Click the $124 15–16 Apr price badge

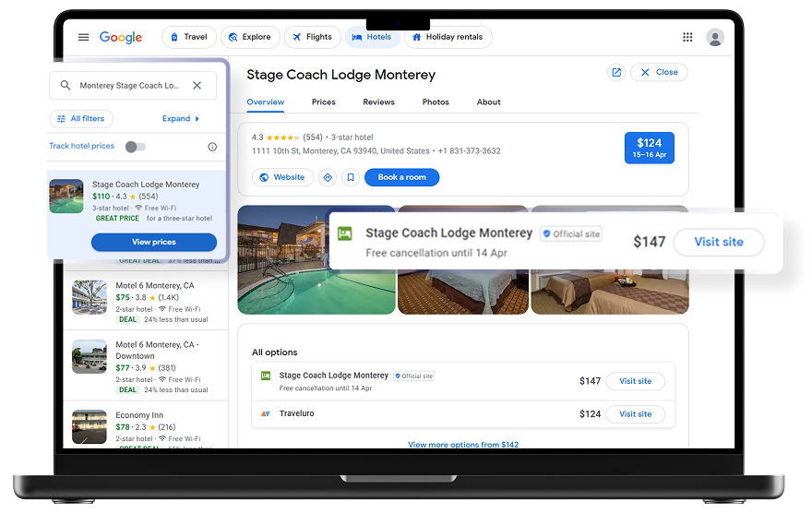point(650,148)
